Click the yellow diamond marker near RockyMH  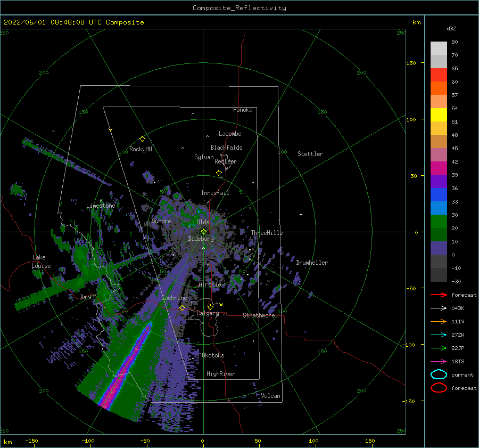pyautogui.click(x=142, y=139)
